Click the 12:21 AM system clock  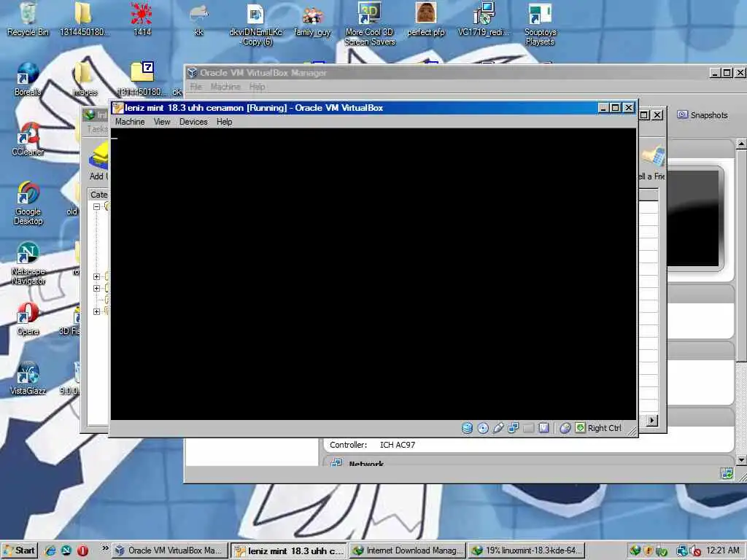723,551
